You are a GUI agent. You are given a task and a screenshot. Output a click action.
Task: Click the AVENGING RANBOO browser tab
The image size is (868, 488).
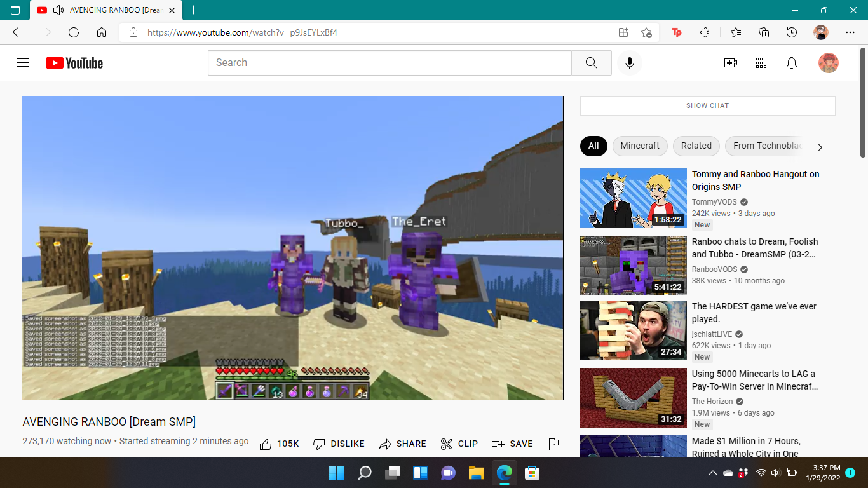105,10
